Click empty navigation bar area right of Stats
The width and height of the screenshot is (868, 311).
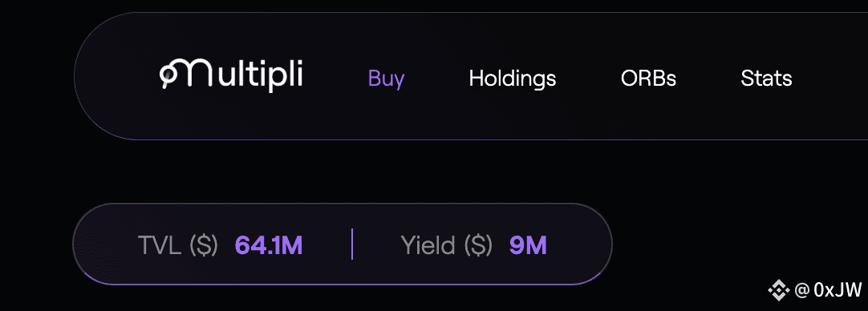(830, 78)
